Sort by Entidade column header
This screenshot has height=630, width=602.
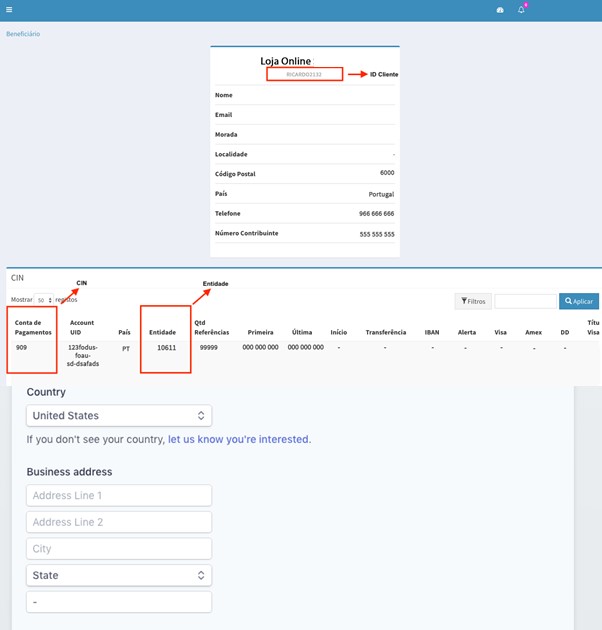(x=162, y=332)
